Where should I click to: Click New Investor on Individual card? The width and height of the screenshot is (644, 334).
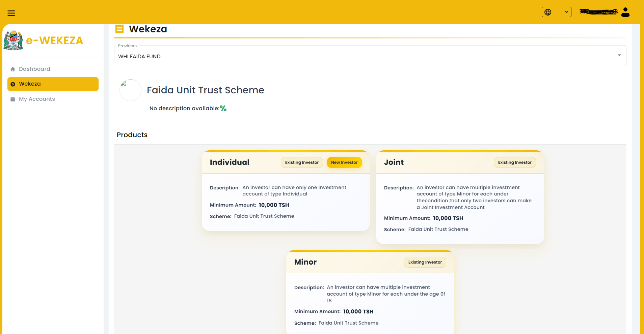coord(344,162)
